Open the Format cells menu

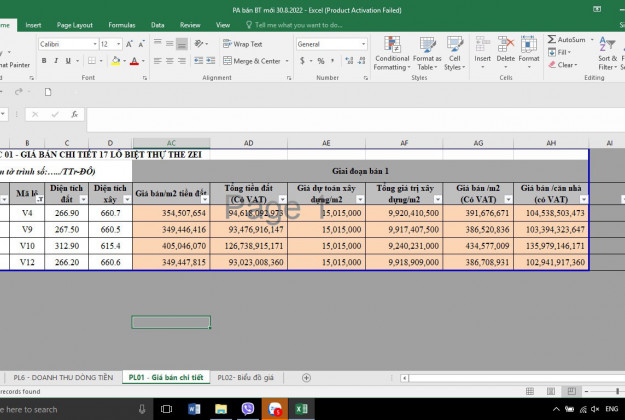(x=529, y=53)
